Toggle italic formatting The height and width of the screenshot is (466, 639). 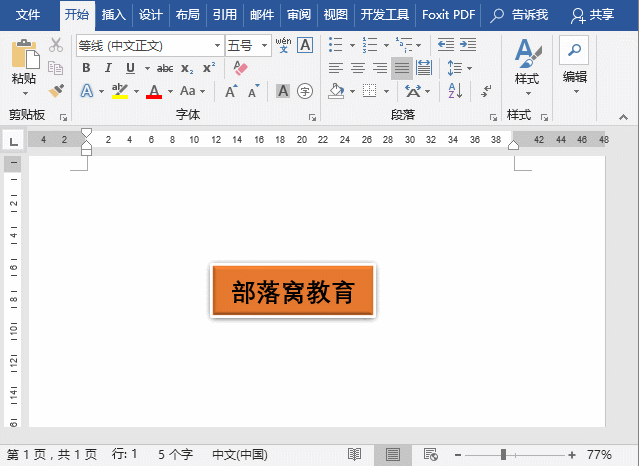tap(106, 68)
